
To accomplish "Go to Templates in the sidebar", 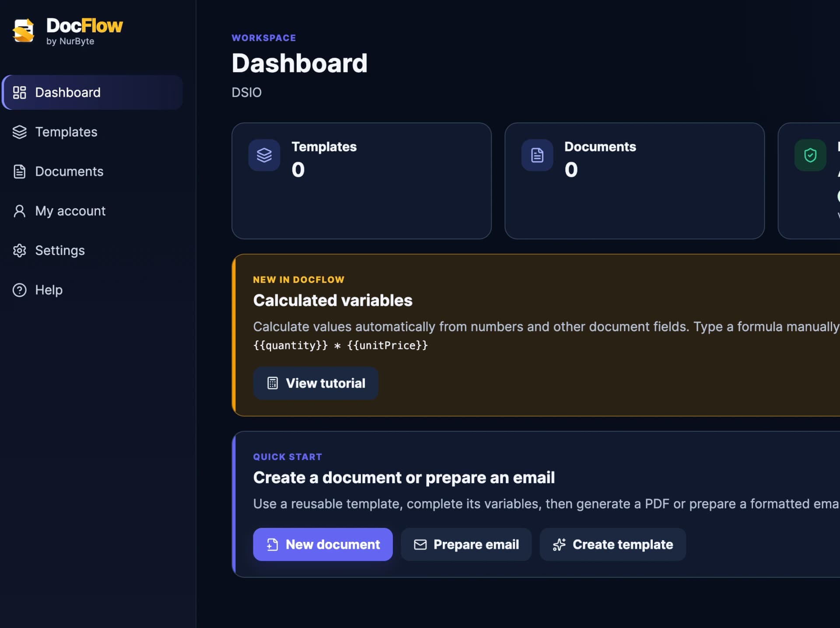I will (x=92, y=132).
